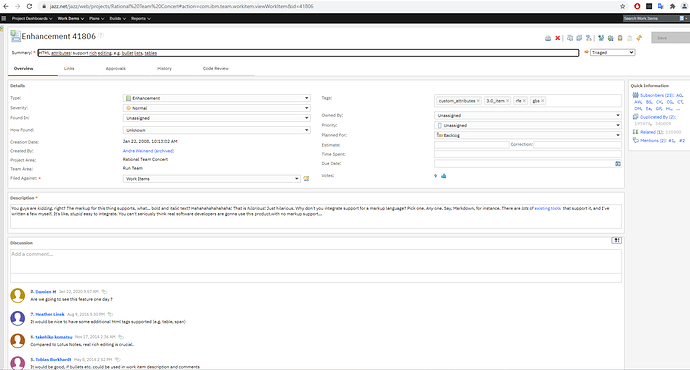The height and width of the screenshot is (370, 690).
Task: Open Heather Linsk profile link
Action: 50,314
